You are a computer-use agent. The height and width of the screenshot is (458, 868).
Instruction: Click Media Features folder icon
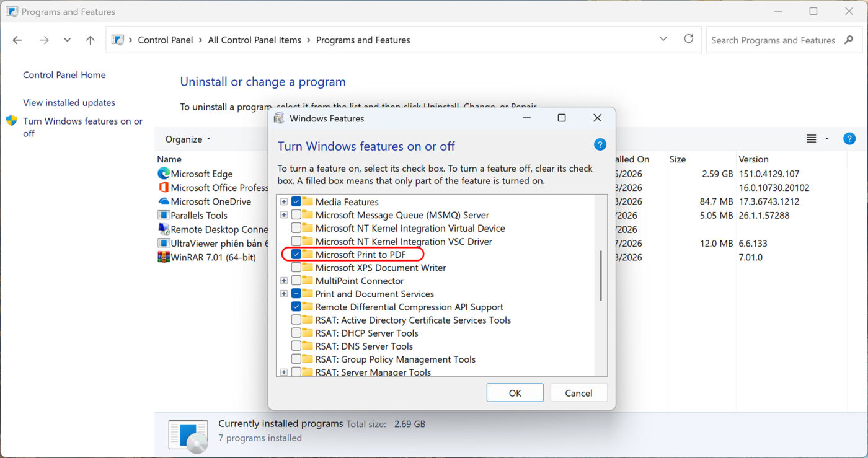[308, 201]
